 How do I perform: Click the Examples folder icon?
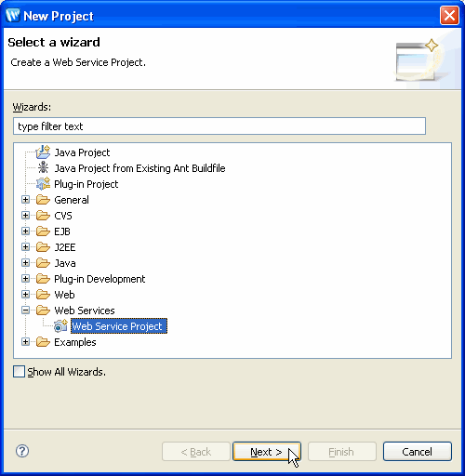[43, 342]
